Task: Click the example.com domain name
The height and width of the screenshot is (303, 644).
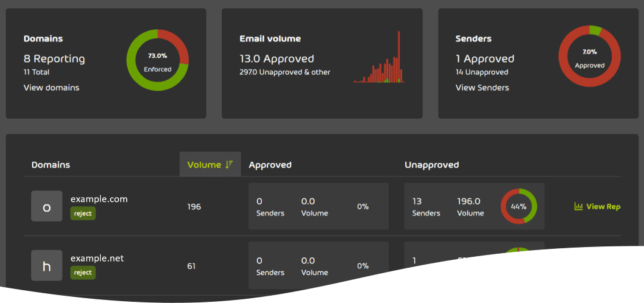Action: 99,199
